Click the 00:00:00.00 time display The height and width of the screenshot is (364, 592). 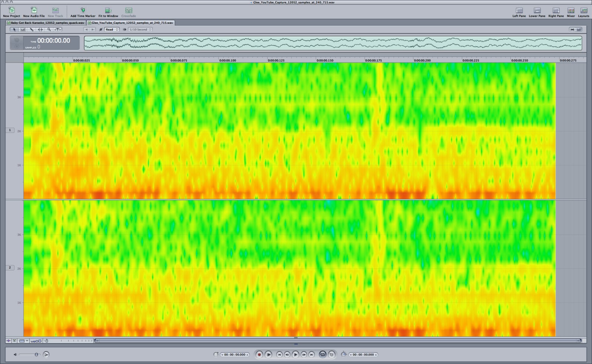coord(53,40)
